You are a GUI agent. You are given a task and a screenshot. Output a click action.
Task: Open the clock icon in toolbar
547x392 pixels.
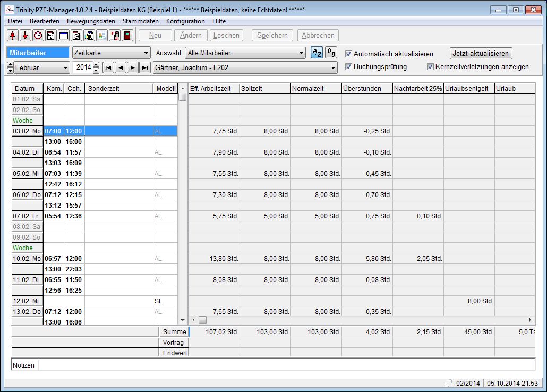(38, 36)
